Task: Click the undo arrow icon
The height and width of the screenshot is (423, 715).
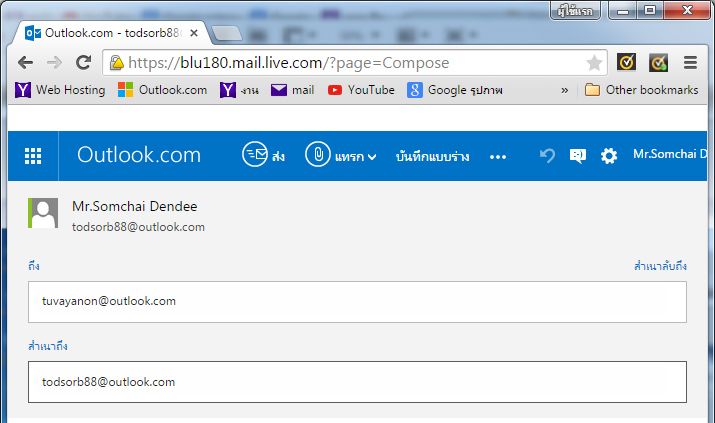Action: 547,156
